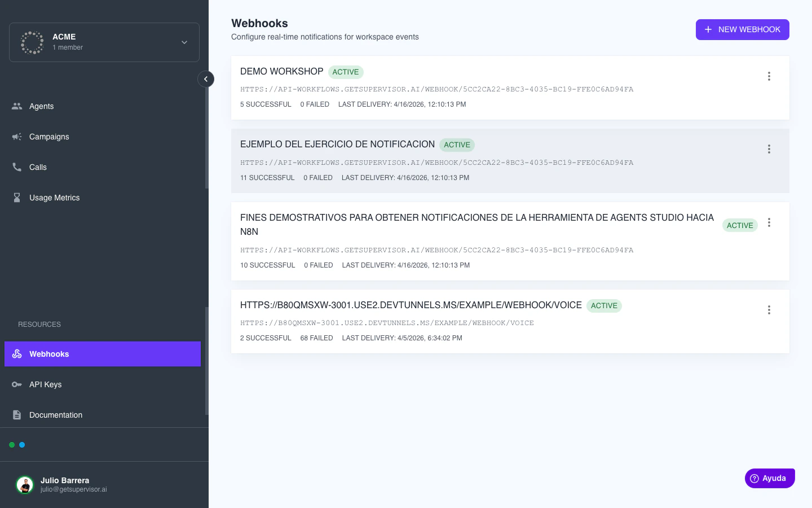This screenshot has width=812, height=508.
Task: Open the Ayuda button
Action: [770, 478]
